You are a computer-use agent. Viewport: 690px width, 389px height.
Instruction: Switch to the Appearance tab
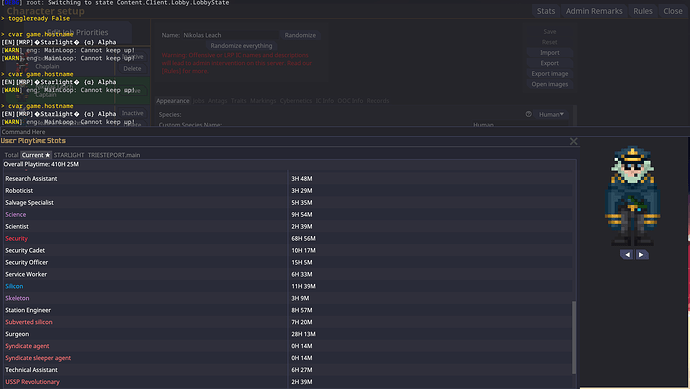click(172, 101)
